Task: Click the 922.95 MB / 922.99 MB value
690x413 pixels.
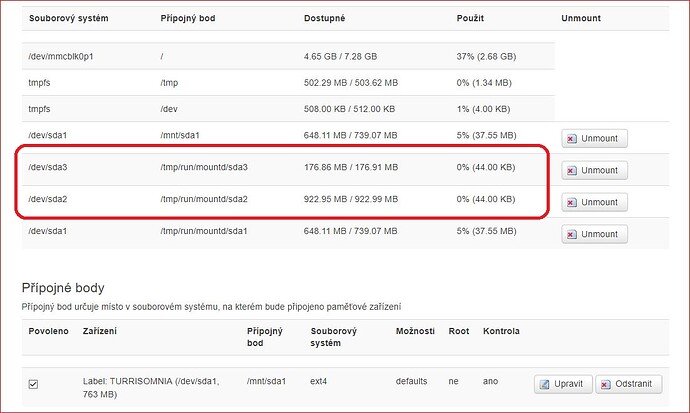Action: [351, 199]
